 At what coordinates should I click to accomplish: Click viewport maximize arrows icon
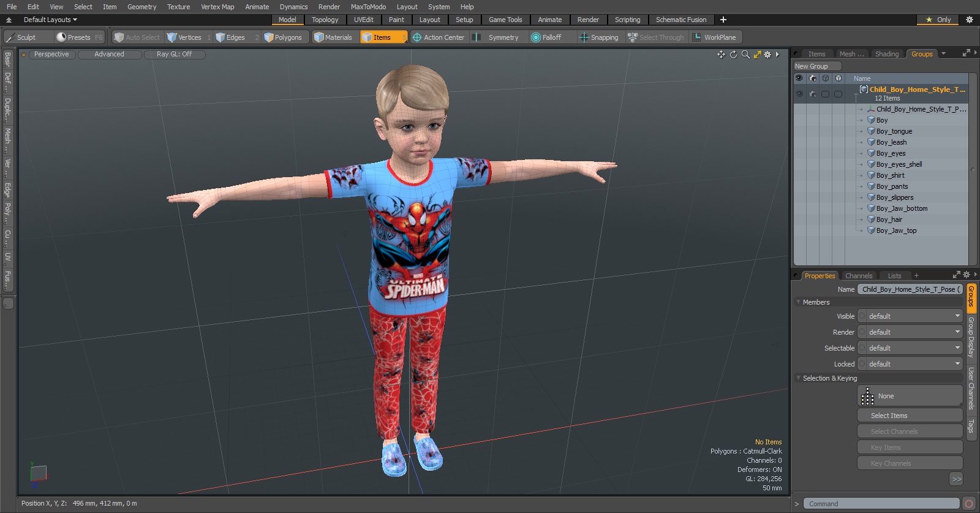click(758, 55)
